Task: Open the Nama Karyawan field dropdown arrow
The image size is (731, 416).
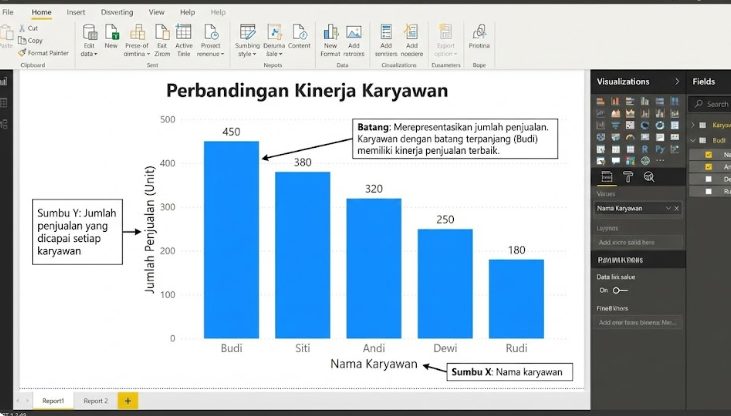Action: 668,208
